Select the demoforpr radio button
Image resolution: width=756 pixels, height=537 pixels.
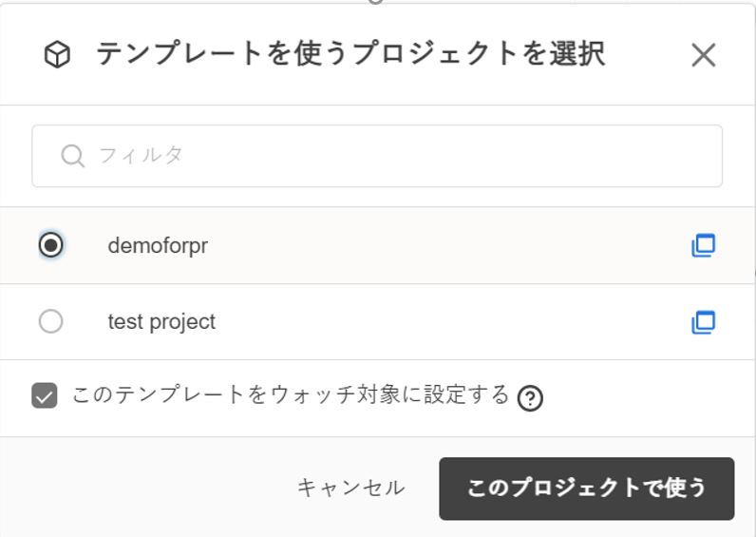click(51, 245)
